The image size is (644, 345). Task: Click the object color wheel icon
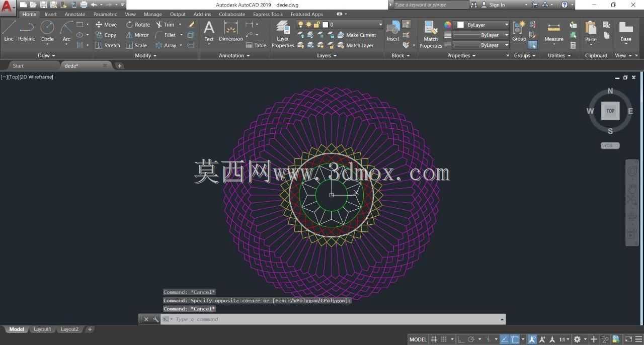coord(448,25)
